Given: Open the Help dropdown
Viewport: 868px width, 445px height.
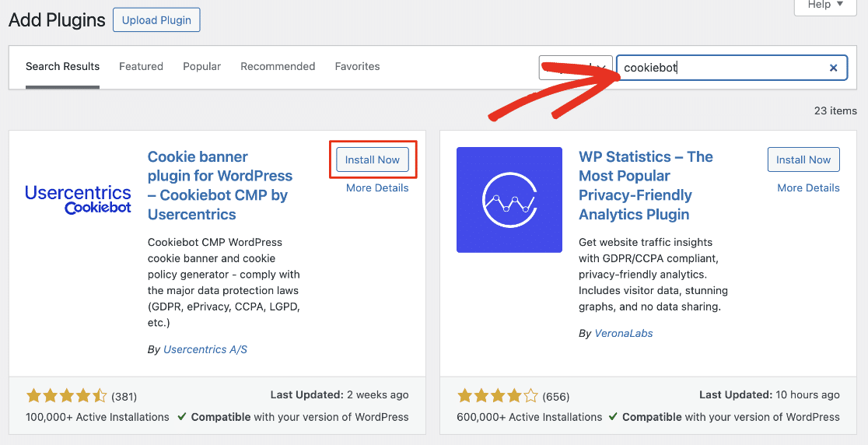Looking at the screenshot, I should tap(824, 5).
